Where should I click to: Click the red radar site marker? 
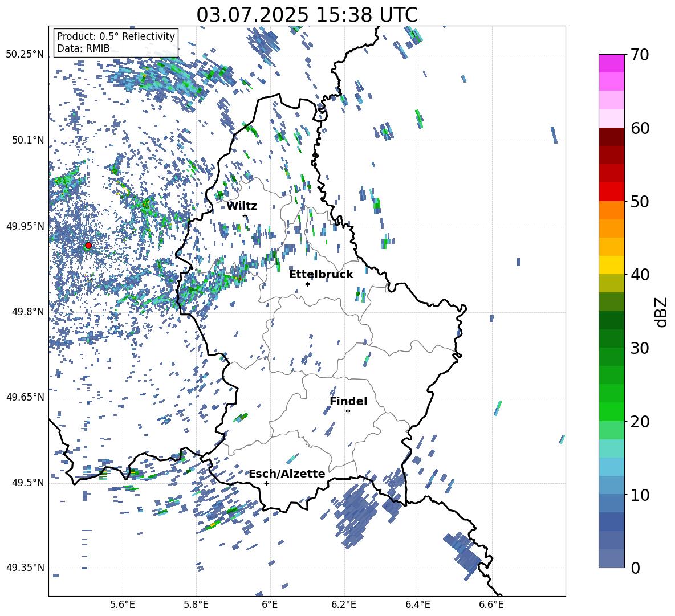pos(88,245)
